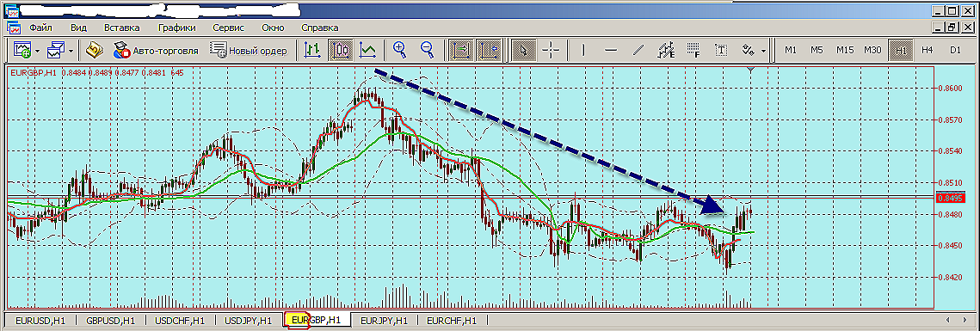980x331 pixels.
Task: Click the Новый ордер button
Action: point(248,51)
